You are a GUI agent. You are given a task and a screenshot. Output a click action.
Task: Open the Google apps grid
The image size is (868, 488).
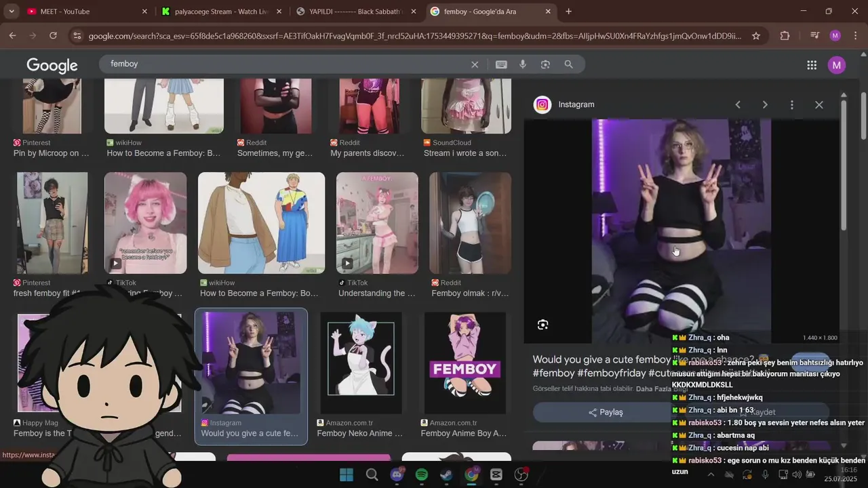click(812, 65)
